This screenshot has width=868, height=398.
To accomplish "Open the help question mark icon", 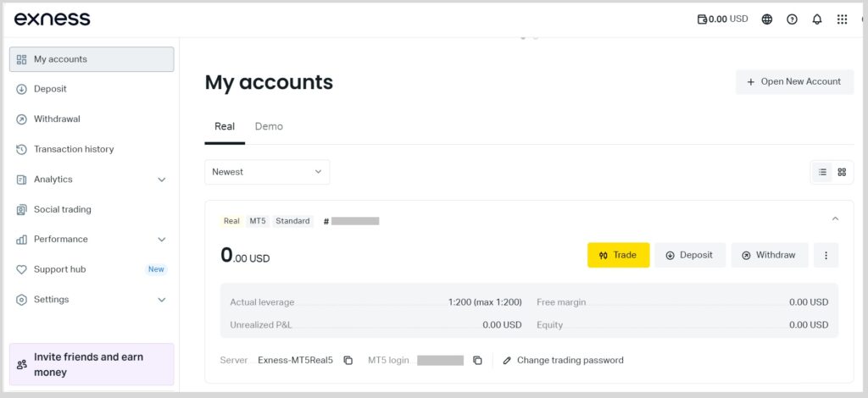I will tap(792, 19).
